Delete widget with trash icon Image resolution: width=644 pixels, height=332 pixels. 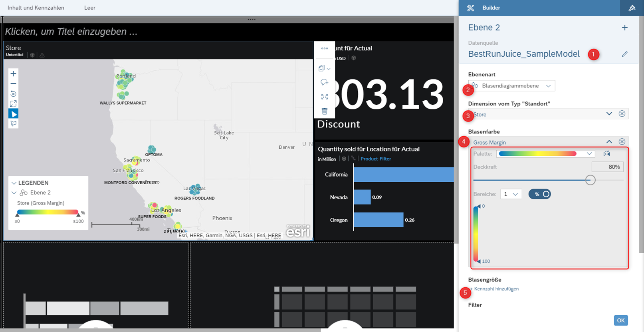[x=325, y=111]
